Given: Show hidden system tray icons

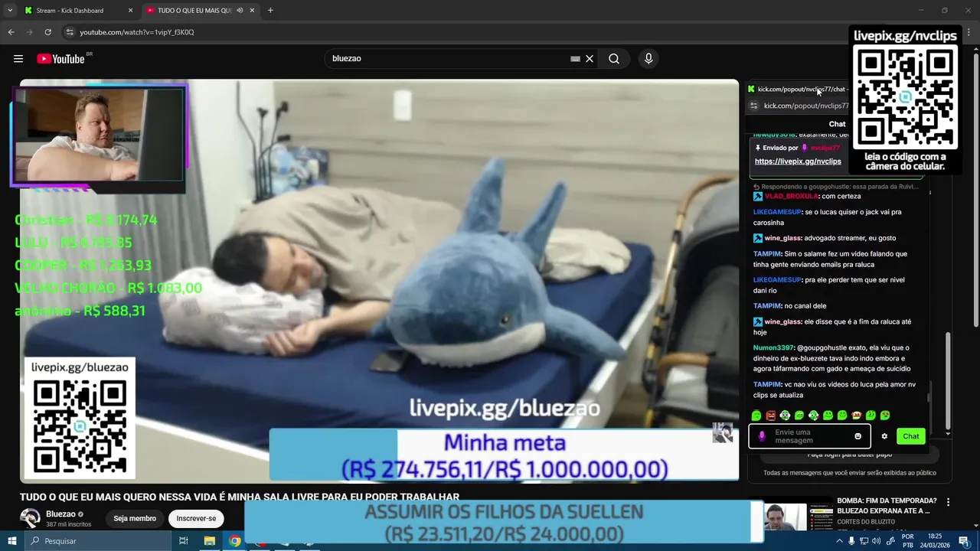Looking at the screenshot, I should (x=839, y=541).
